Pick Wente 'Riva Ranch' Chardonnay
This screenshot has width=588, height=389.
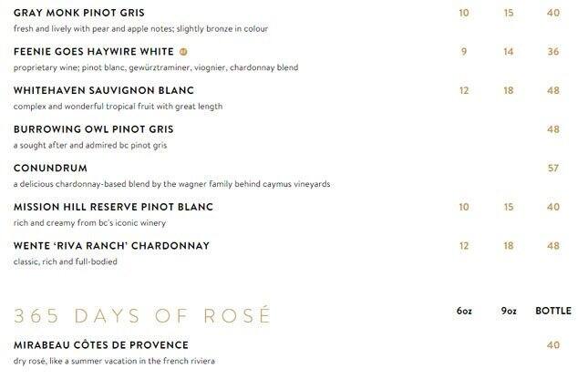(x=111, y=246)
